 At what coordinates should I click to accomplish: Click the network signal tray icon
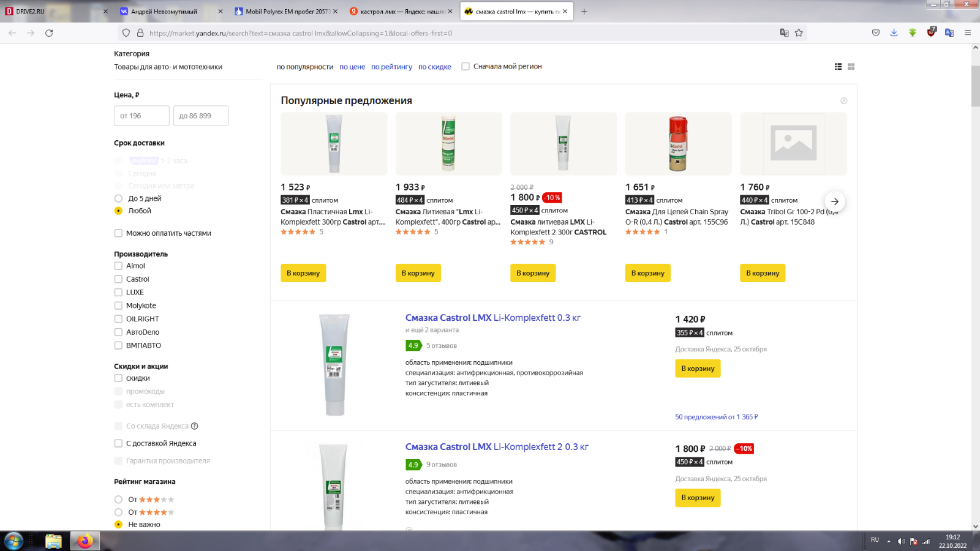926,541
